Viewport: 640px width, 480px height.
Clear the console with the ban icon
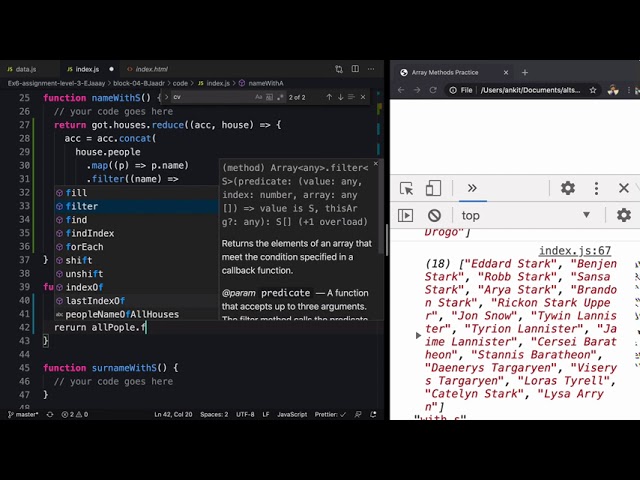434,215
